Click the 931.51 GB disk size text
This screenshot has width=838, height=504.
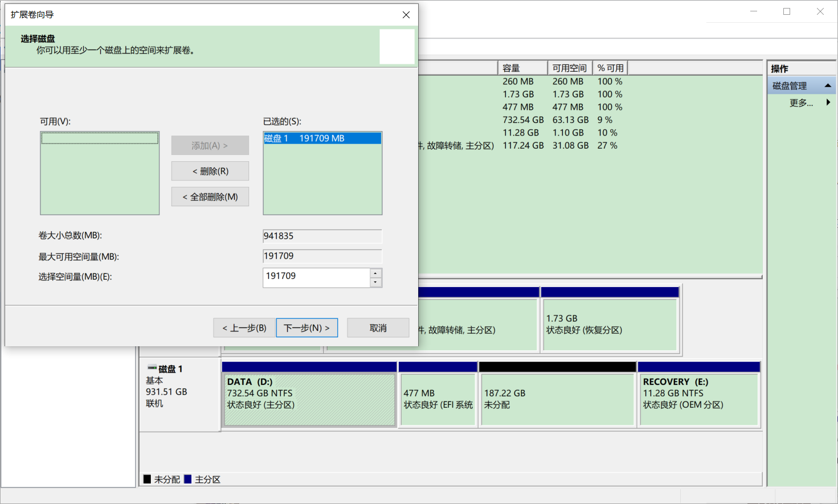(166, 392)
